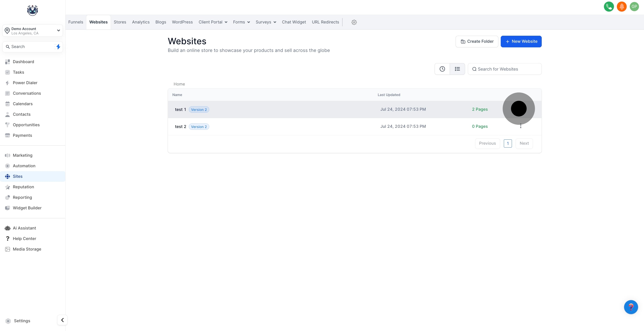644x331 pixels.
Task: Click the GP profile avatar
Action: point(634,7)
